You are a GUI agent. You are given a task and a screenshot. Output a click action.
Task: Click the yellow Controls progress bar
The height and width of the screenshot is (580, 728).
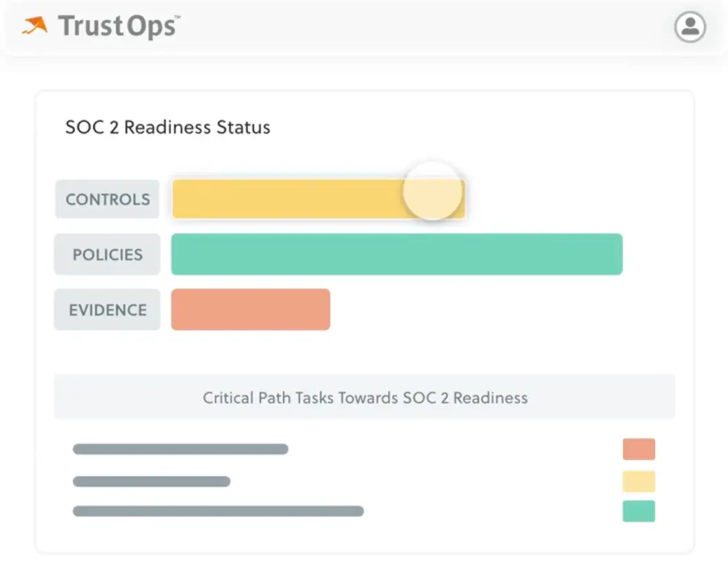click(x=290, y=199)
